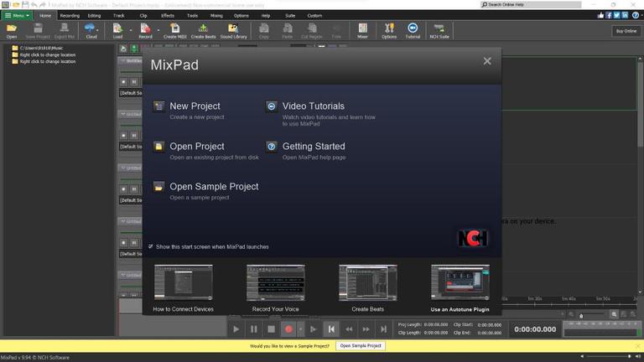Open the Recording tab

pos(70,15)
